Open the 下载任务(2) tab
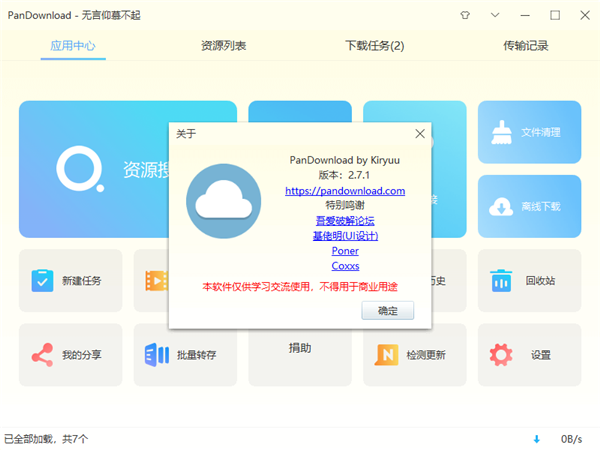Screen dimensions: 600x450 pos(375,46)
